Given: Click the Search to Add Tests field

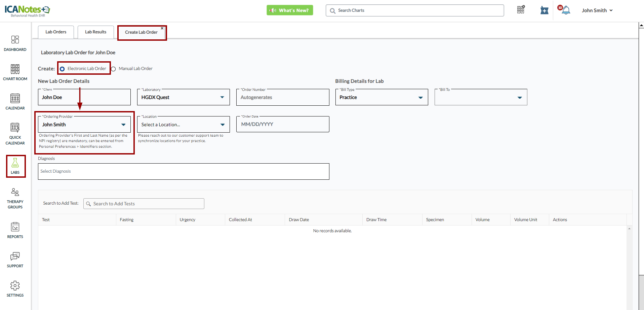Looking at the screenshot, I should (x=144, y=204).
